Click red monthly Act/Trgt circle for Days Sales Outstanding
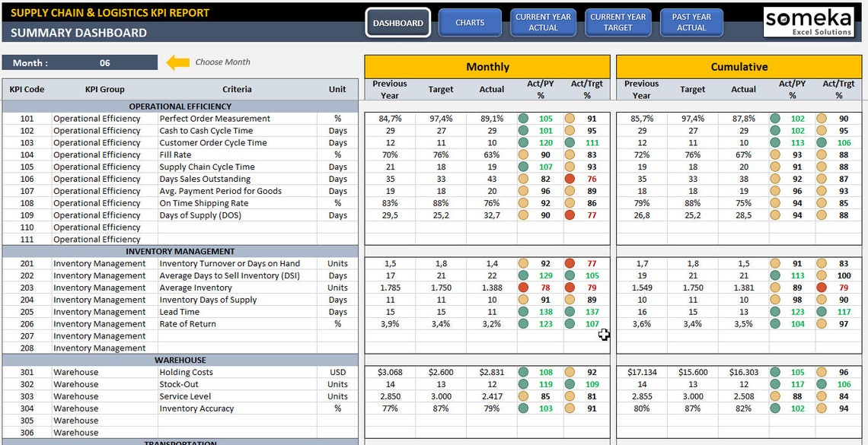Screen dimensions: 868x445 (570, 179)
